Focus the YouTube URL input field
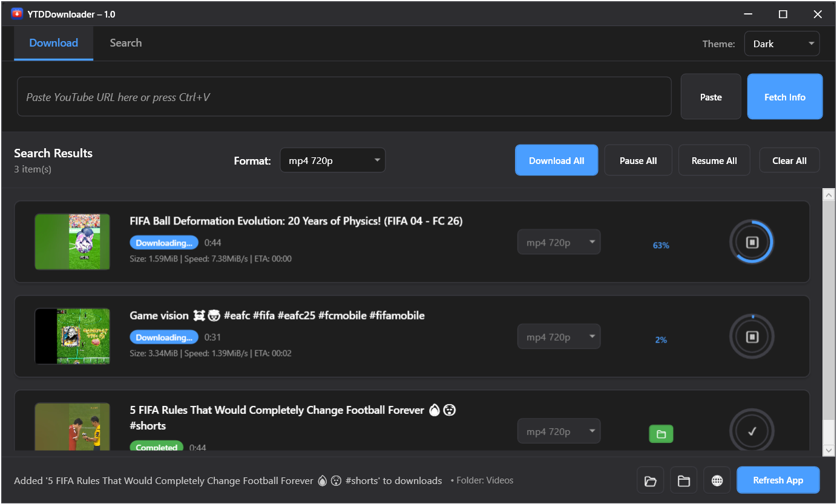Viewport: 837px width, 504px height. click(344, 97)
